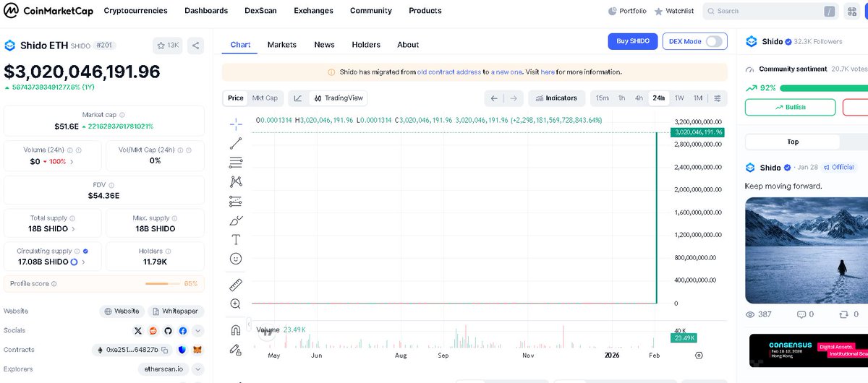Open the Cryptocurrencies menu

tap(135, 11)
